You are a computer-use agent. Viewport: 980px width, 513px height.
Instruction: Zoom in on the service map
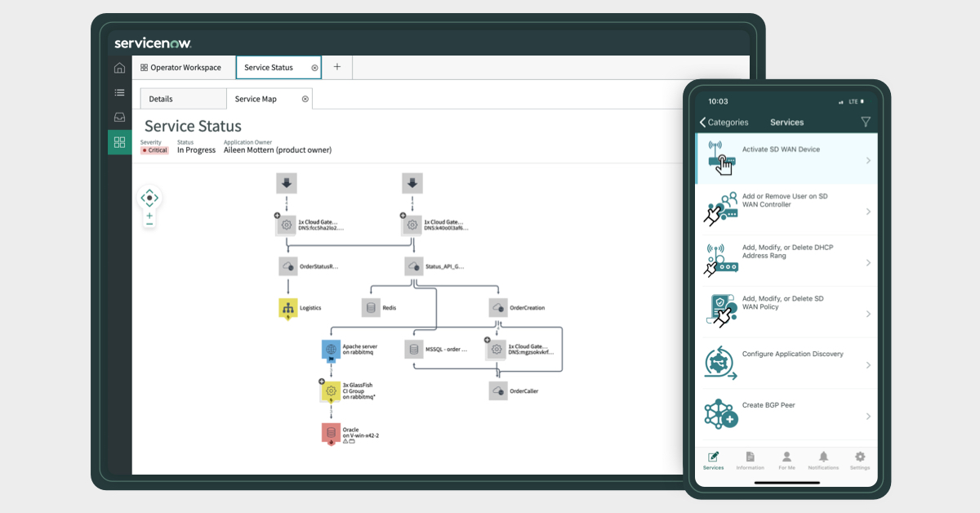pyautogui.click(x=149, y=216)
